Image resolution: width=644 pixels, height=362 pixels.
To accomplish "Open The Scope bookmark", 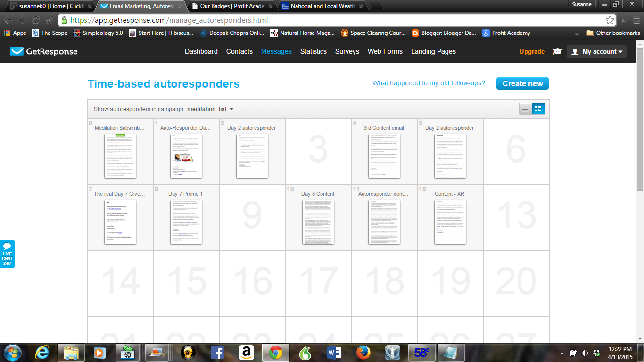I will (50, 33).
